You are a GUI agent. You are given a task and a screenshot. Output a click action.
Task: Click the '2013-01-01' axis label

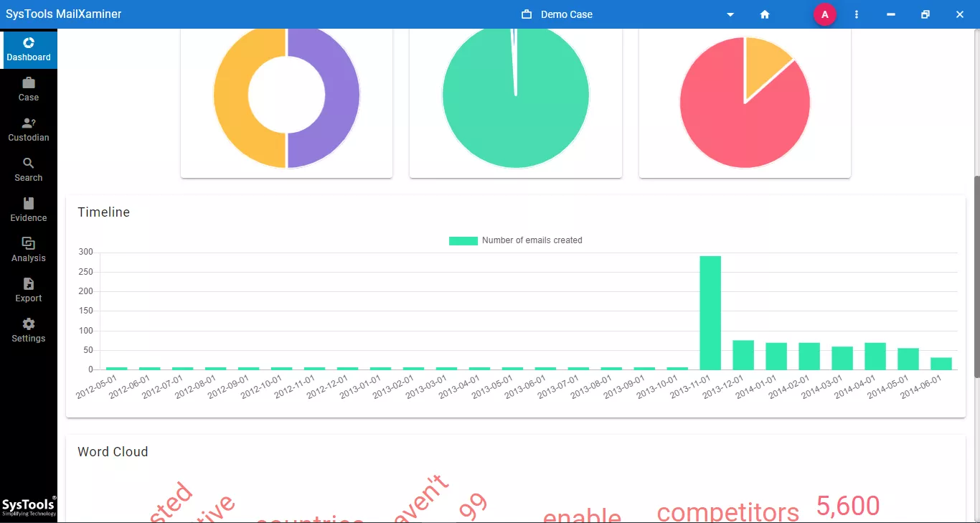[362, 386]
